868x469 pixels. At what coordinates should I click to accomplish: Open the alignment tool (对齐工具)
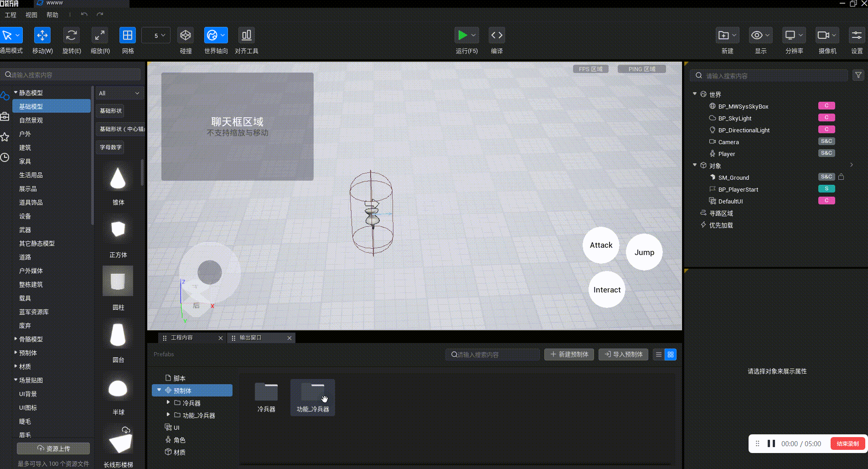(x=246, y=36)
